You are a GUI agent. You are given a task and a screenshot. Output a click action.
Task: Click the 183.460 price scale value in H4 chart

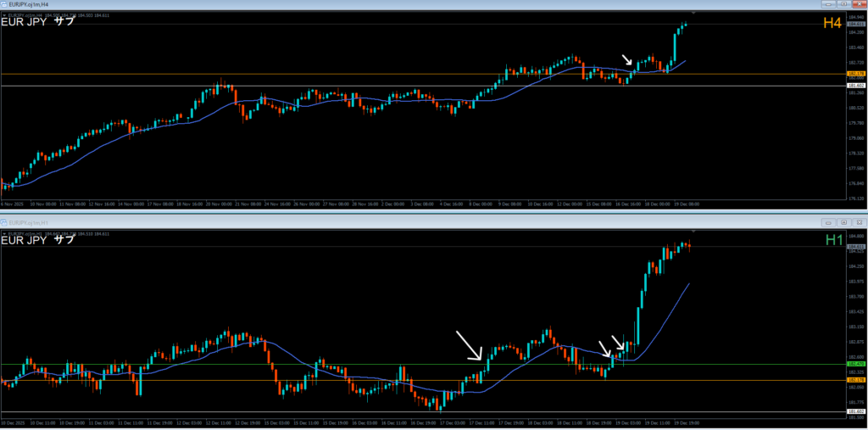[x=856, y=47]
